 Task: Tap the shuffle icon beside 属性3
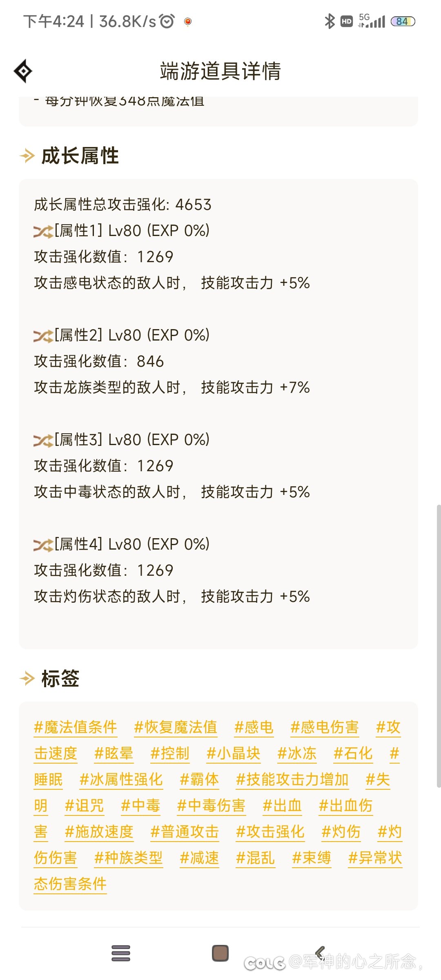43,441
